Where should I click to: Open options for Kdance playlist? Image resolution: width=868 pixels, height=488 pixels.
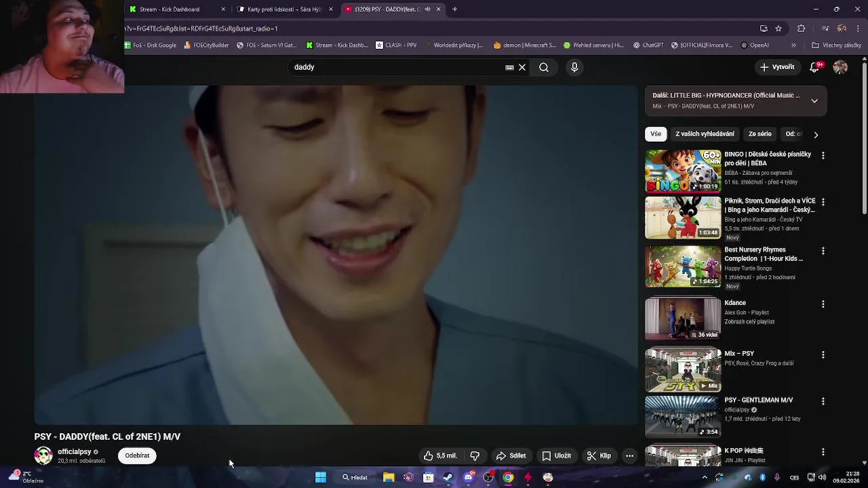[x=823, y=304]
